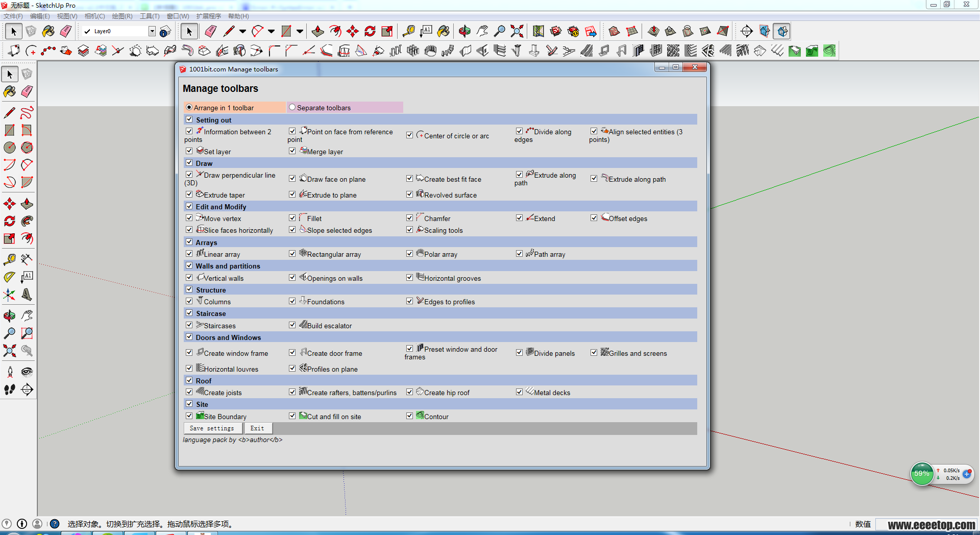The width and height of the screenshot is (980, 535).
Task: Click Polar array icon in the 1001bit toolbar row
Action: coord(430,51)
